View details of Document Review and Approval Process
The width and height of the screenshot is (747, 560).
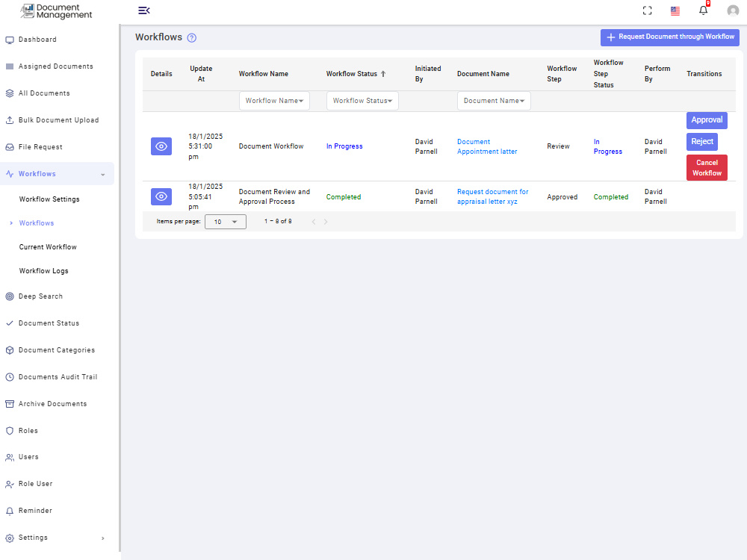[x=161, y=196]
